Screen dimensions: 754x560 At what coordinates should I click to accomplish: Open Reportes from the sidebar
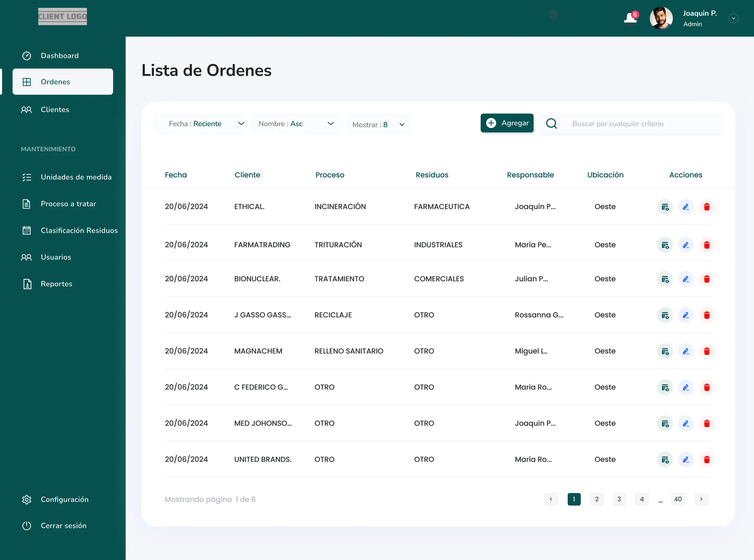(x=56, y=284)
